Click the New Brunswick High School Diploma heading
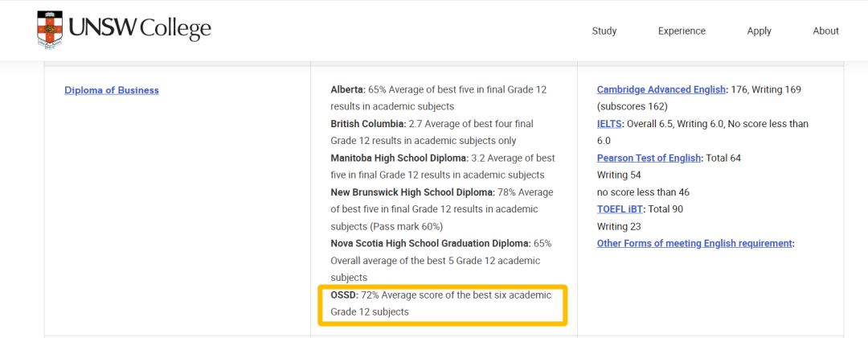The height and width of the screenshot is (338, 868). (413, 192)
